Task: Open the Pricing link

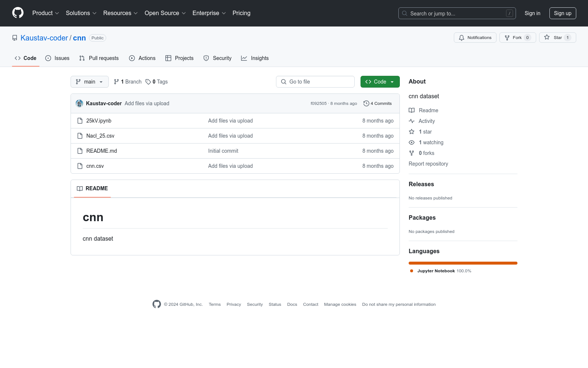Action: pos(241,13)
